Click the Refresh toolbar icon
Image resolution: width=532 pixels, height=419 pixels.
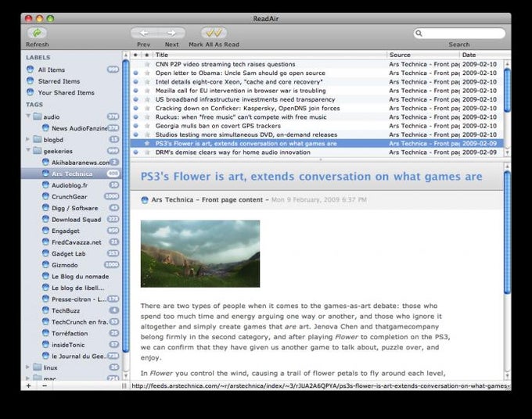coord(37,33)
